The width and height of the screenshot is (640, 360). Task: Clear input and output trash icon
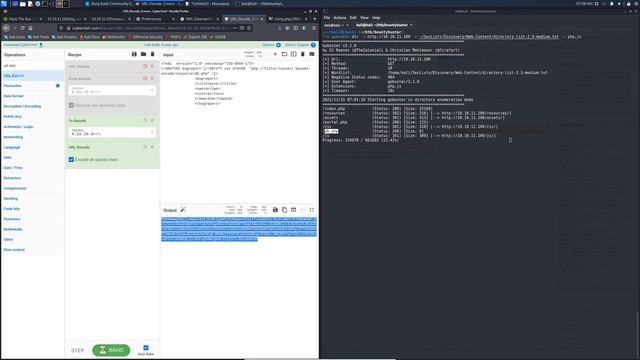(302, 54)
